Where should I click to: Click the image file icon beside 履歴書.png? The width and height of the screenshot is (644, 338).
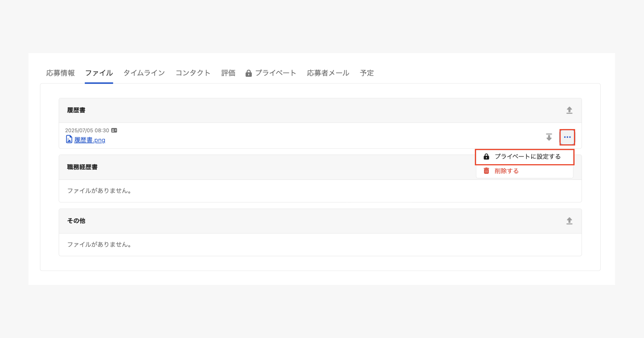click(69, 139)
